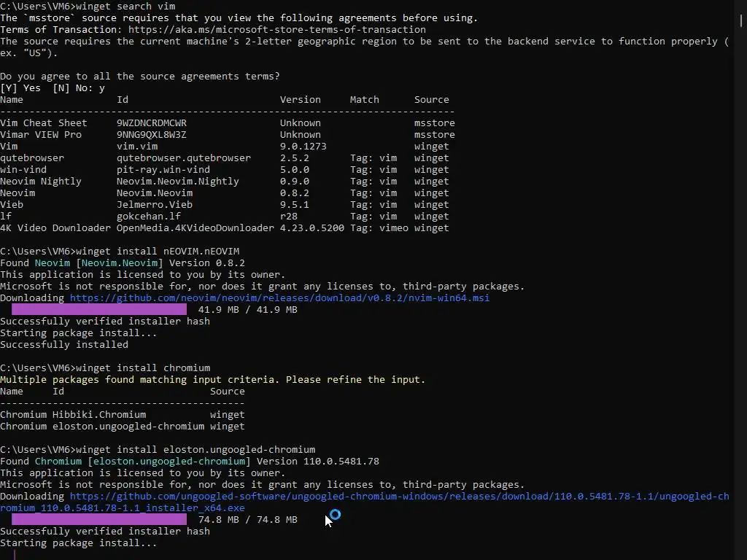This screenshot has width=747, height=560.
Task: Click the 'Tag: vimeo' match cell
Action: point(379,228)
